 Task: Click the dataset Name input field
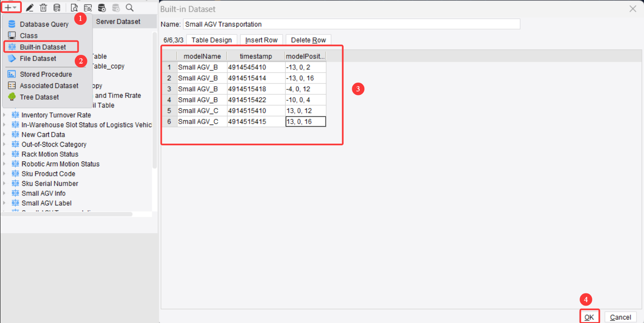[351, 24]
